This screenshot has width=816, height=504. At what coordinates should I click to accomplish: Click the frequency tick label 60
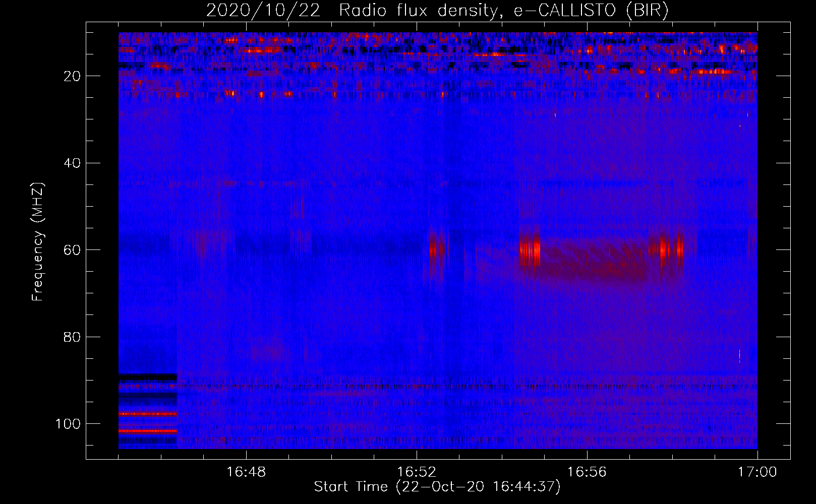point(72,250)
